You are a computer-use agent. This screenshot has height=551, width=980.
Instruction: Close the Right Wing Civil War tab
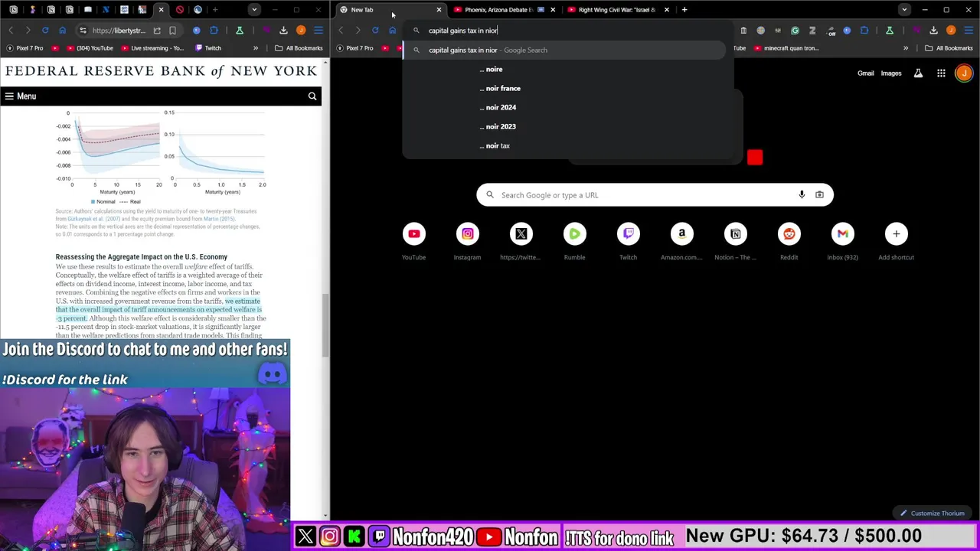coord(666,10)
